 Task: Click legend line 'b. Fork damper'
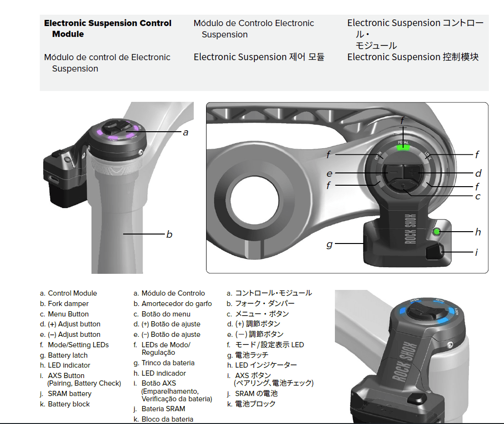point(64,304)
